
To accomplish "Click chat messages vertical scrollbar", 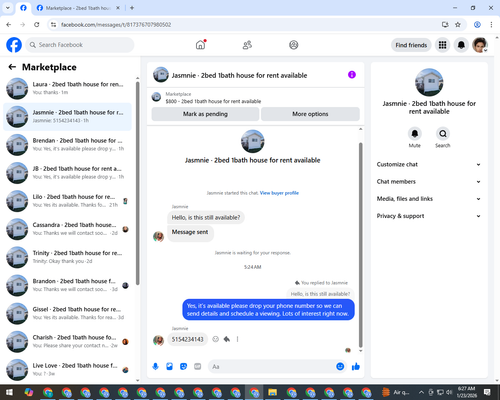I will coord(360,245).
